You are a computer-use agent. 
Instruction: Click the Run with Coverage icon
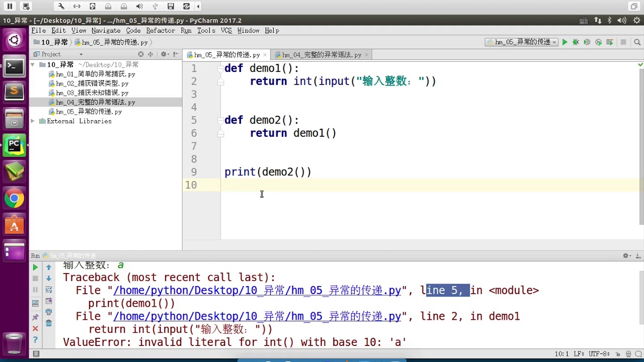587,42
